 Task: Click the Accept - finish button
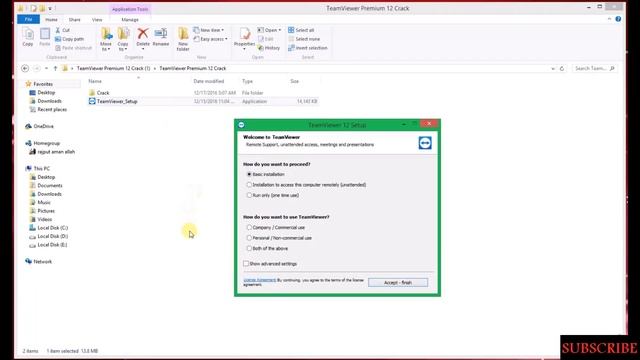coord(398,282)
